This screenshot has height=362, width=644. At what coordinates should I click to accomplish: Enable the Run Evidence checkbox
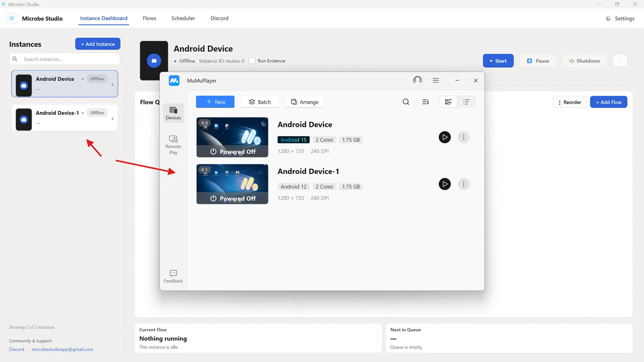click(252, 61)
